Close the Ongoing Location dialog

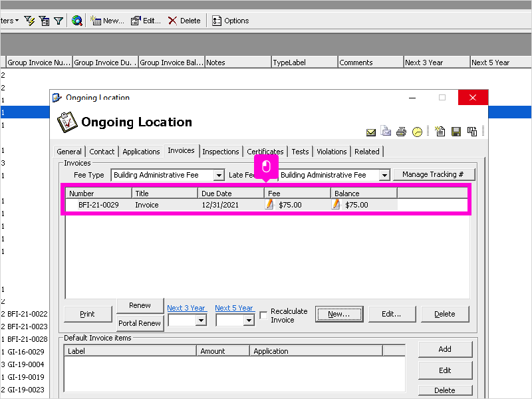(473, 98)
